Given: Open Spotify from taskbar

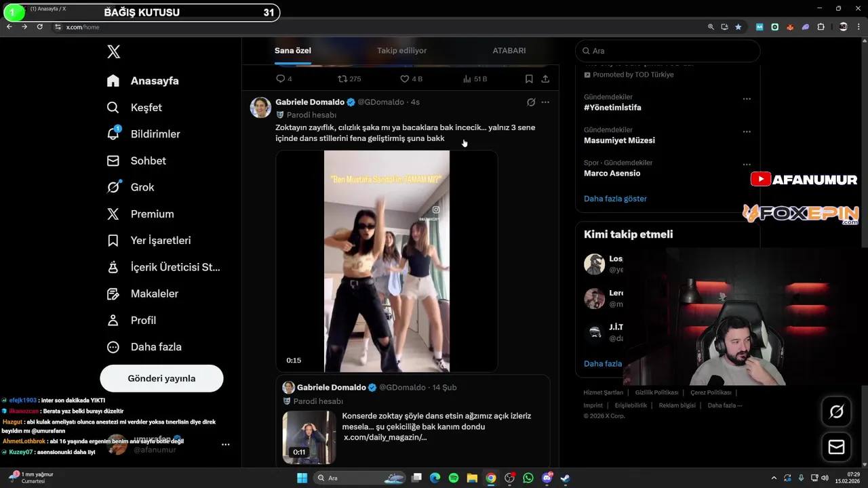Looking at the screenshot, I should pos(454,478).
